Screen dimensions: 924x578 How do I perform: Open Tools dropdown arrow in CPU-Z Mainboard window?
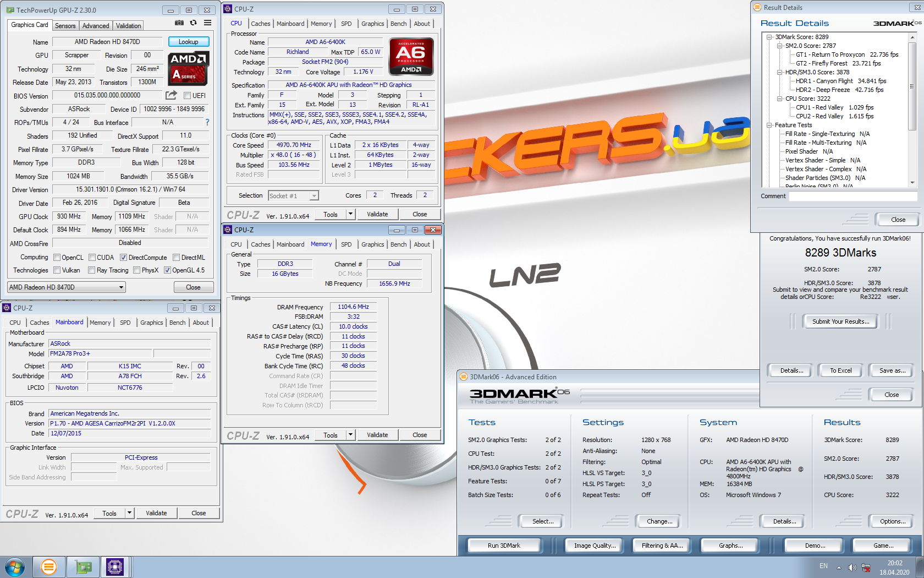tap(129, 513)
